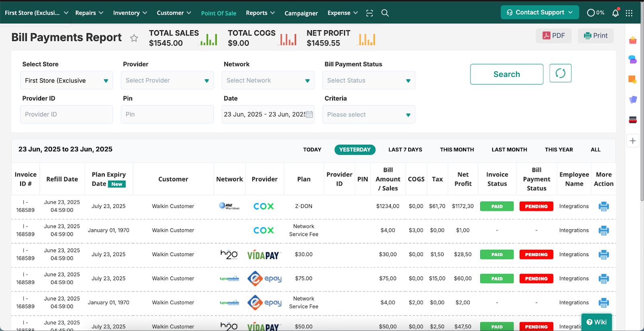Click the 0% progress circle indicator

coord(596,13)
